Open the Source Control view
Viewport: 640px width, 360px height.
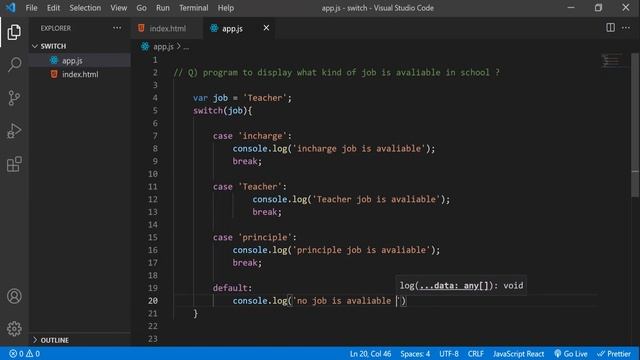pos(14,98)
